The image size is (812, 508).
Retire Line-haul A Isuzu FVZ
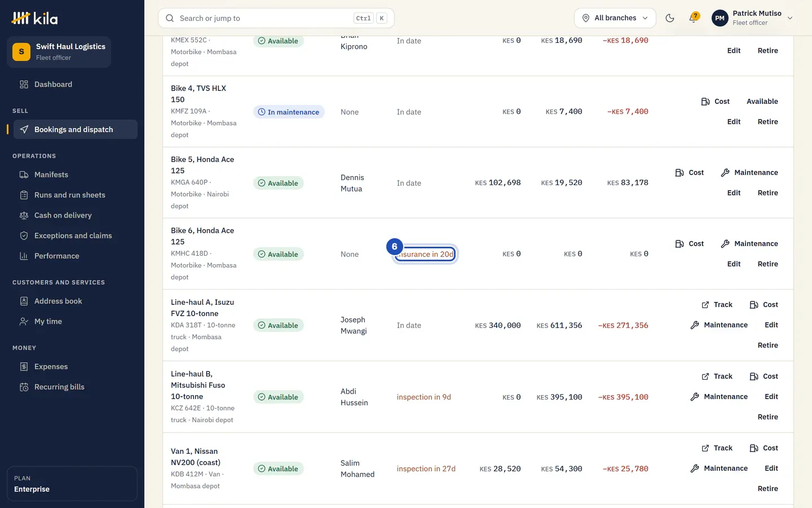click(x=767, y=345)
